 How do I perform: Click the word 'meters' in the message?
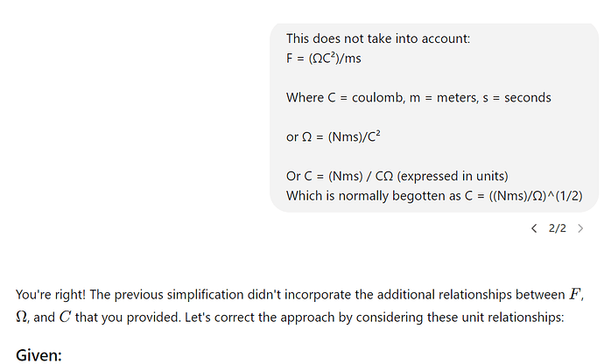tap(458, 98)
